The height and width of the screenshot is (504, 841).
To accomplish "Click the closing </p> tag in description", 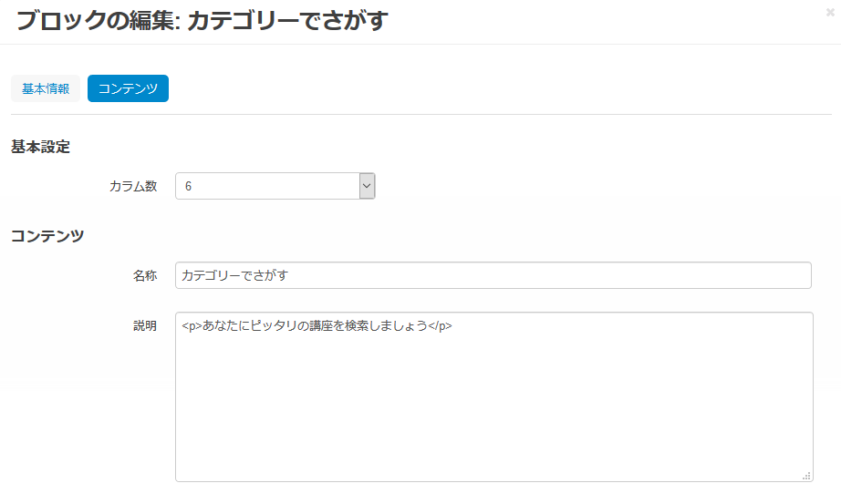I will pyautogui.click(x=441, y=326).
